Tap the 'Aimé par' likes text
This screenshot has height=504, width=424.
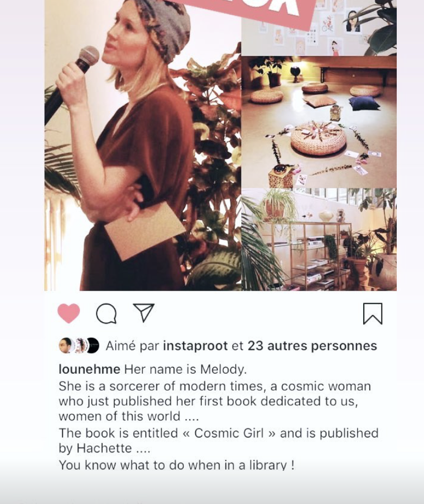(132, 346)
